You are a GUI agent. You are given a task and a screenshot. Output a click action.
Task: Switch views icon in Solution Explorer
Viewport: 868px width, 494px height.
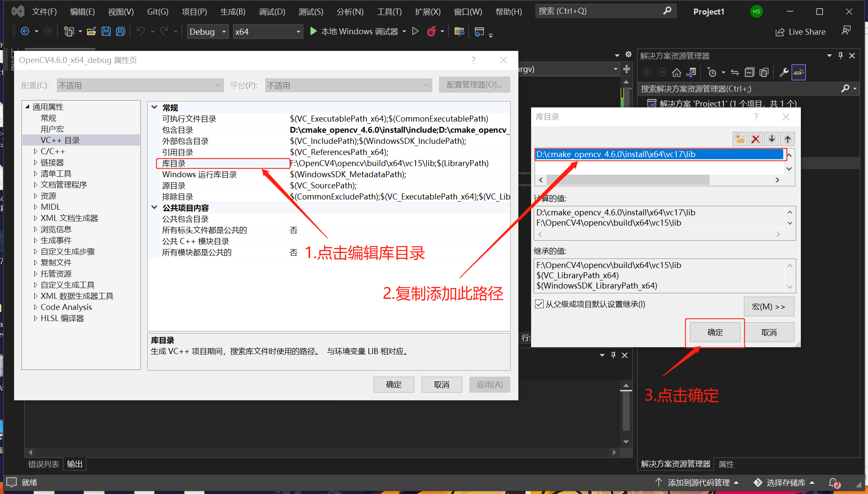[x=691, y=72]
